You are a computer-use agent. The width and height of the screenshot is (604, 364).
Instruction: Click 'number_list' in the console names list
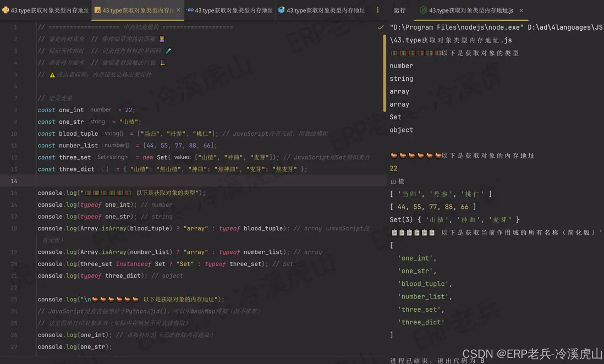click(x=425, y=296)
